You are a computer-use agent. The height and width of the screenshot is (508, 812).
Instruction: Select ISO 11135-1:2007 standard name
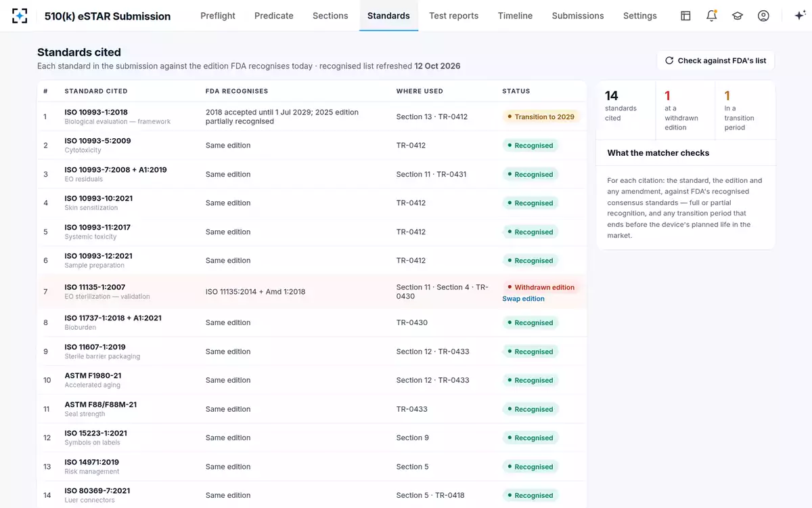pyautogui.click(x=95, y=287)
